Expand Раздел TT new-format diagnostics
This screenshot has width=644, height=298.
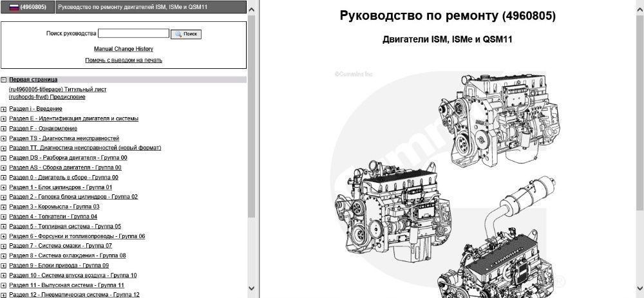[x=4, y=148]
